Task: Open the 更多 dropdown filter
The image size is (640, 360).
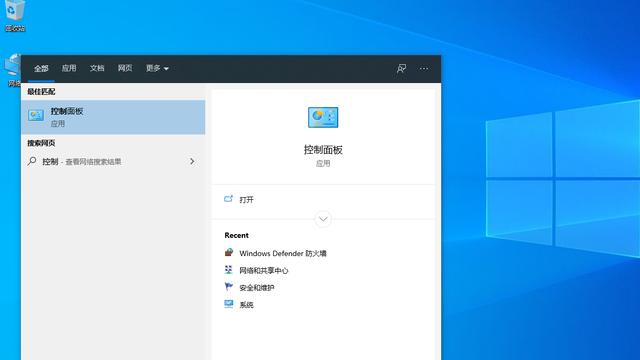Action: click(157, 68)
